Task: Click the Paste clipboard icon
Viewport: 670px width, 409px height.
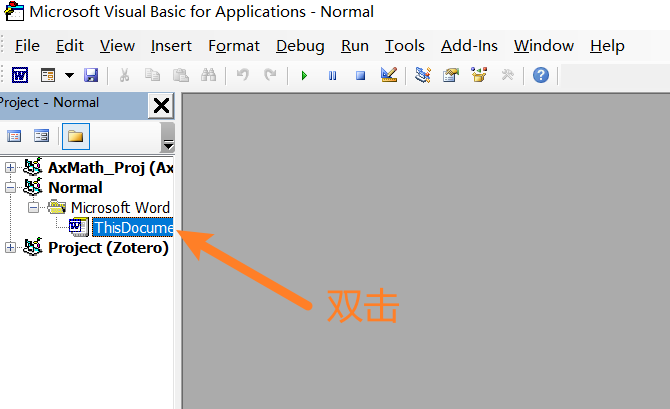Action: 181,76
